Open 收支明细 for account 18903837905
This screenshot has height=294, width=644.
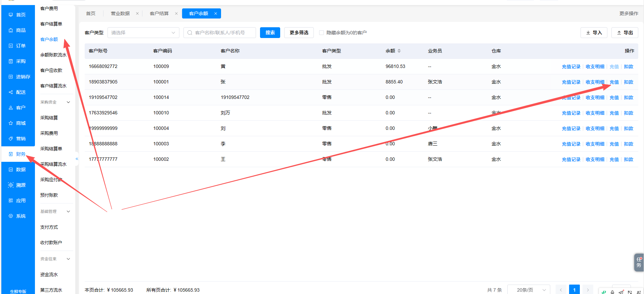click(595, 82)
